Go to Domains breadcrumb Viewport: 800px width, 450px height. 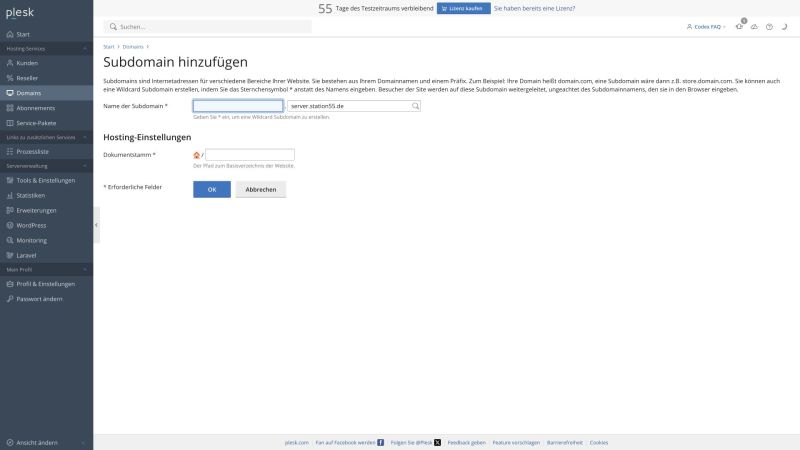133,46
